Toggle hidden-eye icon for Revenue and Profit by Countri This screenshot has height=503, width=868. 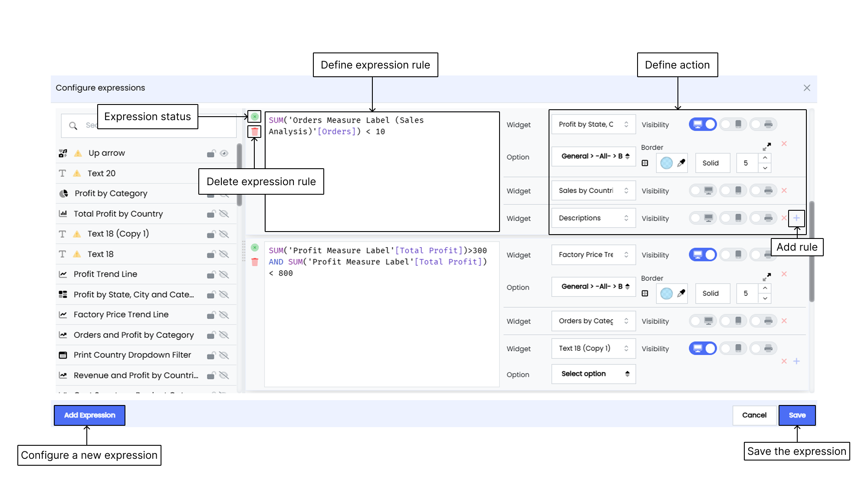click(x=224, y=375)
